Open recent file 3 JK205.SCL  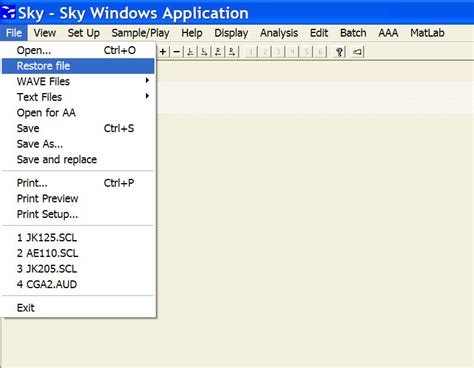pyautogui.click(x=78, y=269)
